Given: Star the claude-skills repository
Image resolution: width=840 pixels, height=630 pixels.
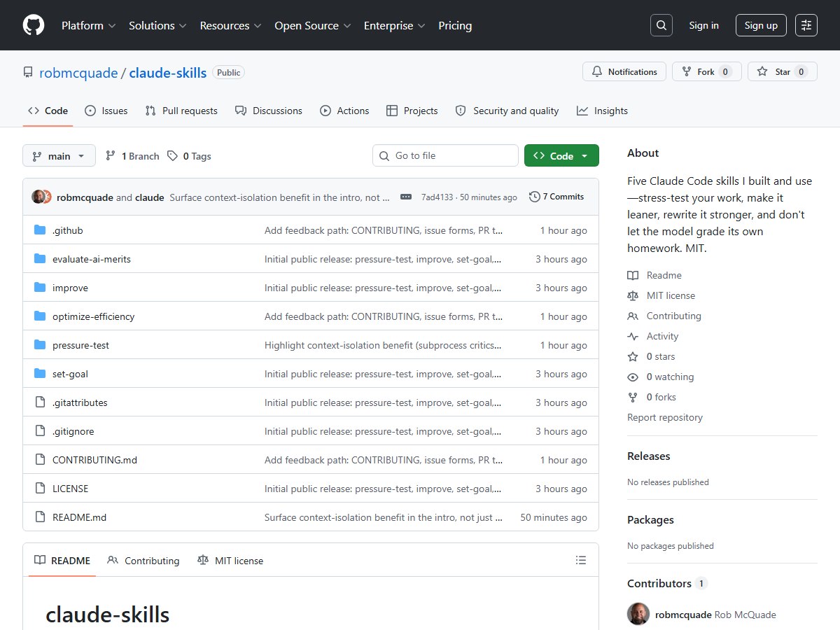Looking at the screenshot, I should pyautogui.click(x=783, y=72).
